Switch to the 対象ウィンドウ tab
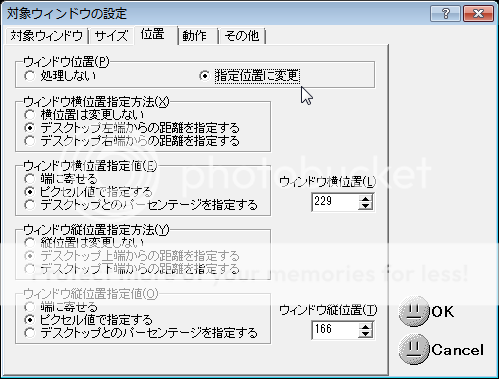This screenshot has width=499, height=379. coord(47,36)
